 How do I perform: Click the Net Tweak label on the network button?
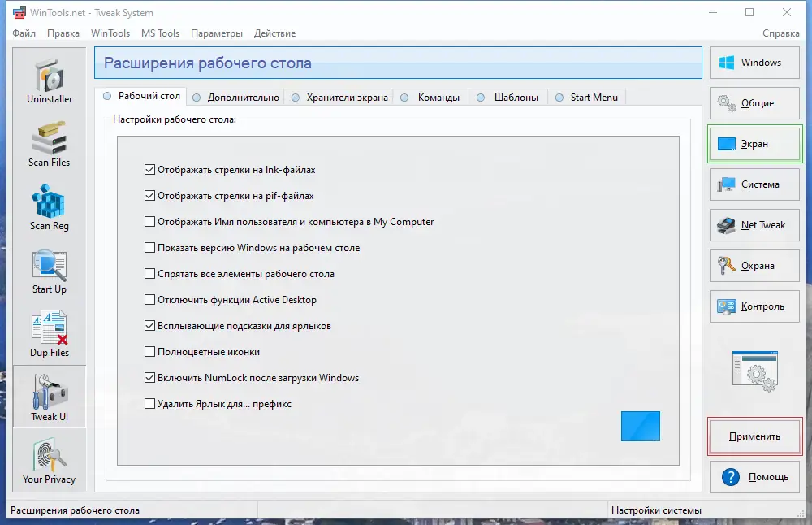pos(762,225)
